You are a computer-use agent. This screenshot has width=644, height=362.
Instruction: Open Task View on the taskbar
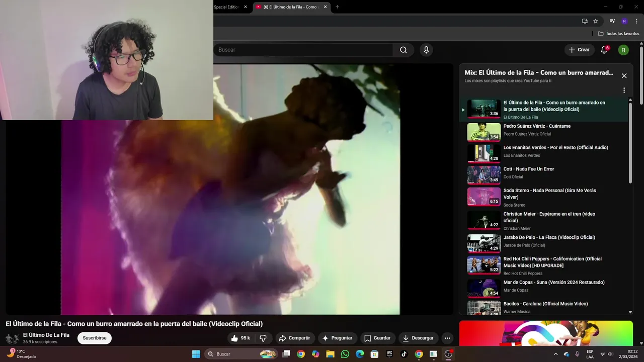click(286, 354)
